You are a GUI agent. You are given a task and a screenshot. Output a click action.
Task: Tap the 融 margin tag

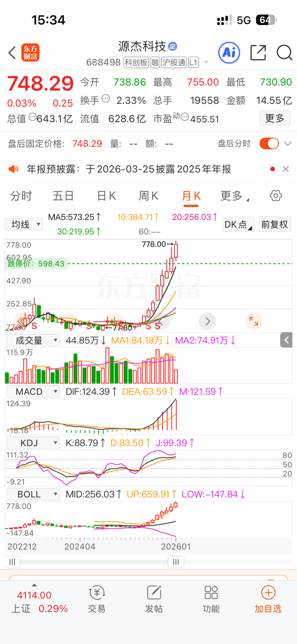(x=155, y=62)
